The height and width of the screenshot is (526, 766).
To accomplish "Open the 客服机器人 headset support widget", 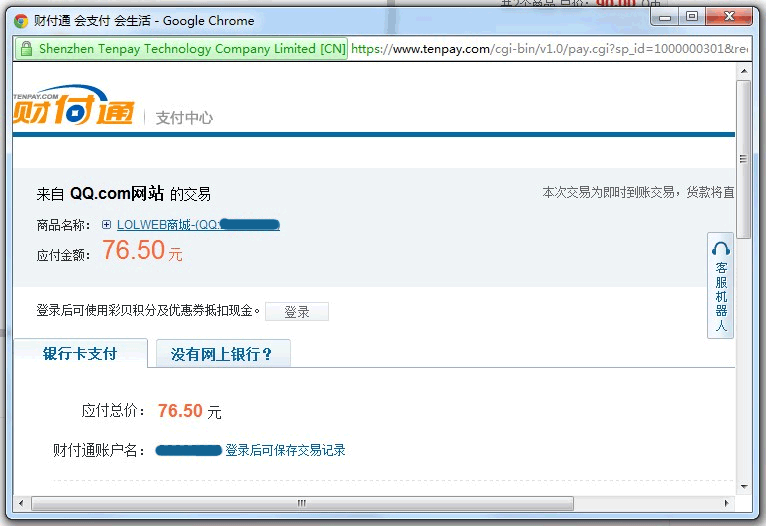I will [720, 286].
